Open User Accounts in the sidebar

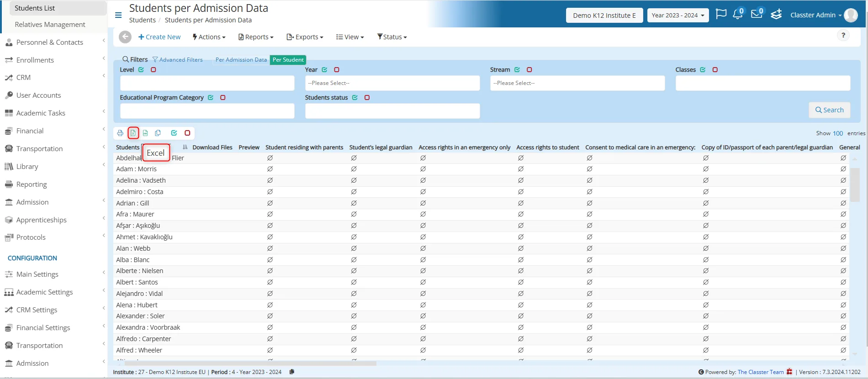pyautogui.click(x=38, y=95)
